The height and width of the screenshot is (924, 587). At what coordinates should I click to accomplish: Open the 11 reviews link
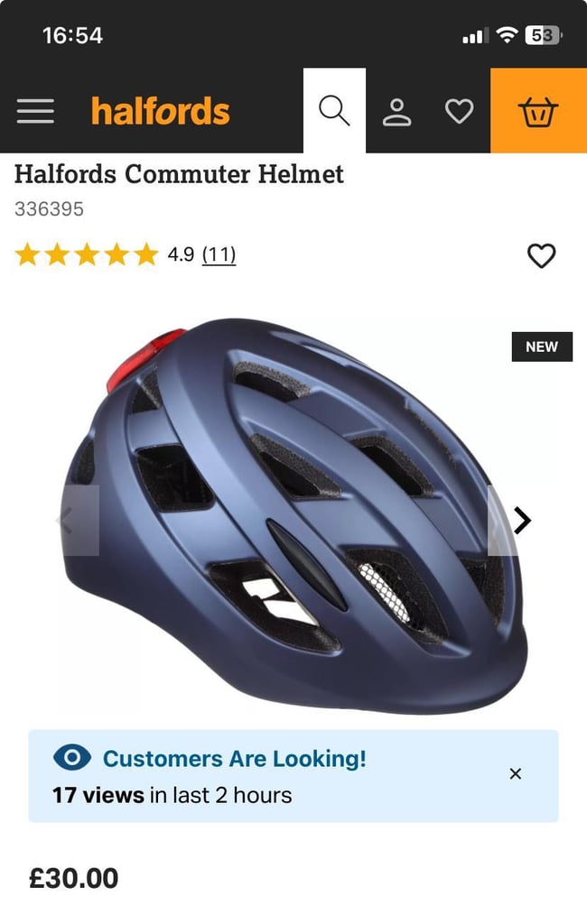[x=219, y=254]
